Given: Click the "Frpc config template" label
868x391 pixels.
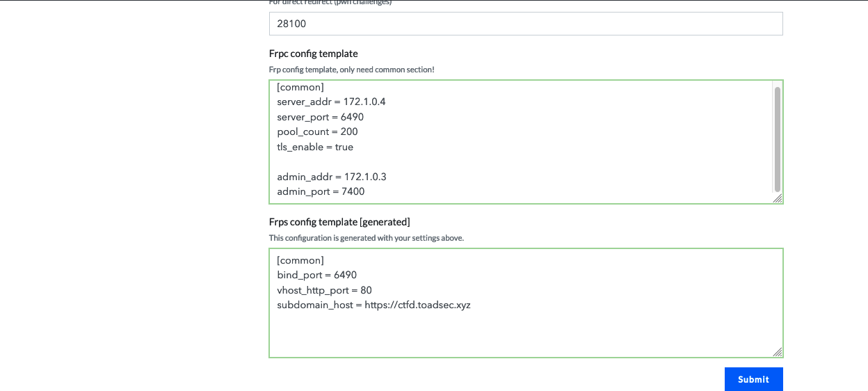Looking at the screenshot, I should [x=313, y=54].
